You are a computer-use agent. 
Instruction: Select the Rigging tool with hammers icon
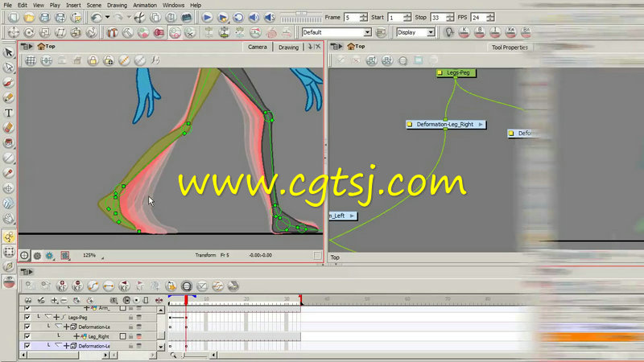(x=112, y=32)
